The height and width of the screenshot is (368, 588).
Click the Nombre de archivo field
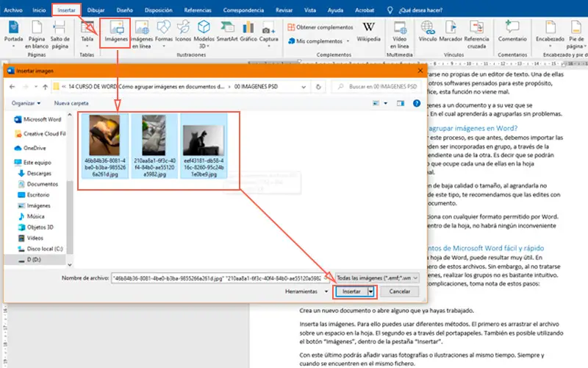click(219, 278)
